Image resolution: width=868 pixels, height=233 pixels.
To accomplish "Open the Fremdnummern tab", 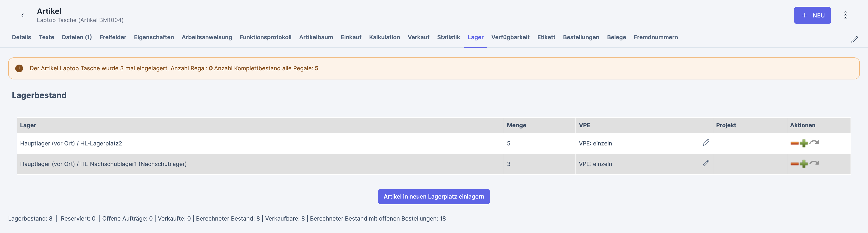I will point(655,37).
